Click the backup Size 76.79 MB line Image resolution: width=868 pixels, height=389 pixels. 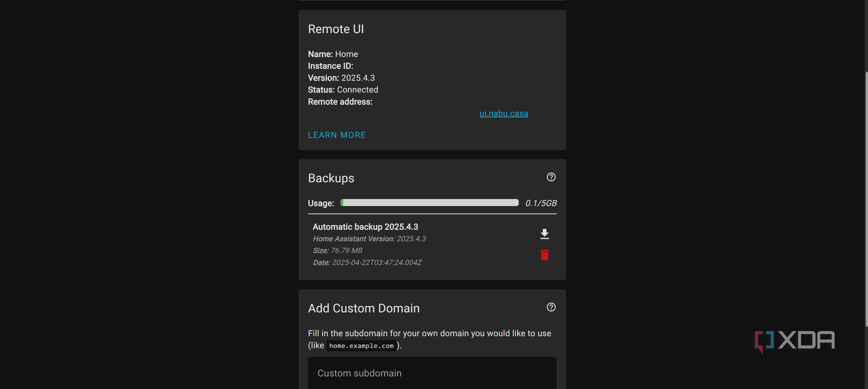[337, 251]
